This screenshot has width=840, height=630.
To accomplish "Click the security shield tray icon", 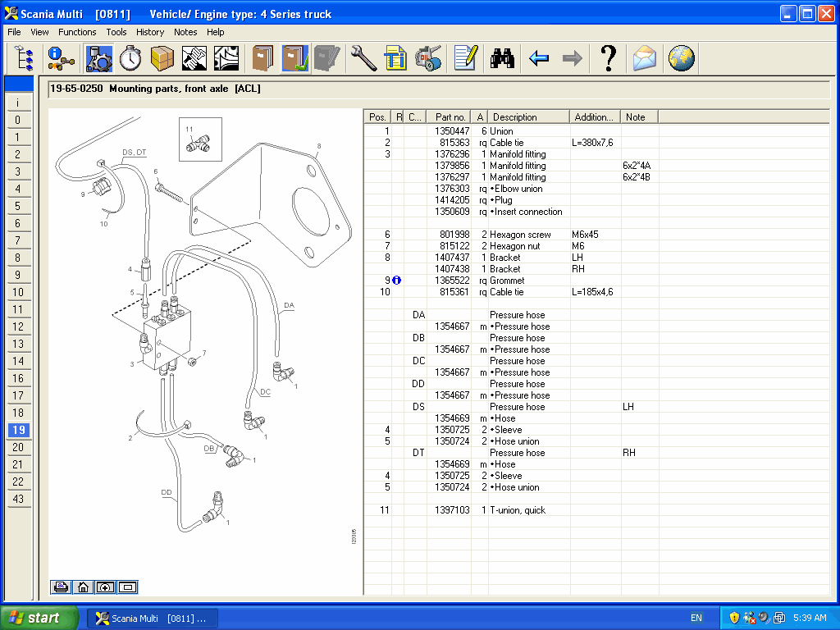I will coord(734,619).
